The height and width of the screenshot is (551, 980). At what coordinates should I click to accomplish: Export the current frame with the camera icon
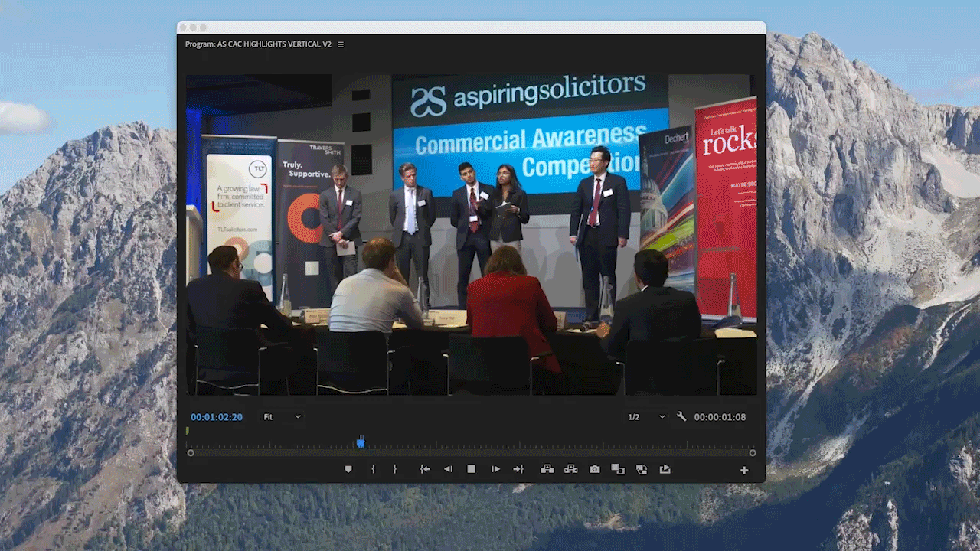click(x=595, y=469)
